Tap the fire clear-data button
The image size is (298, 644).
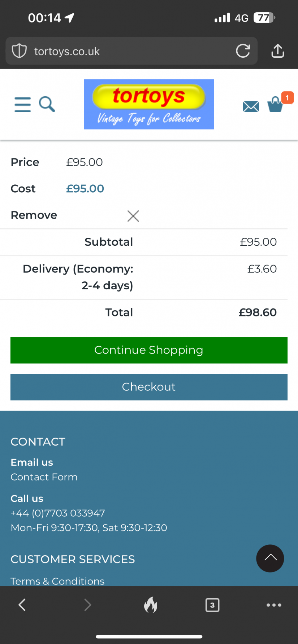(x=151, y=605)
